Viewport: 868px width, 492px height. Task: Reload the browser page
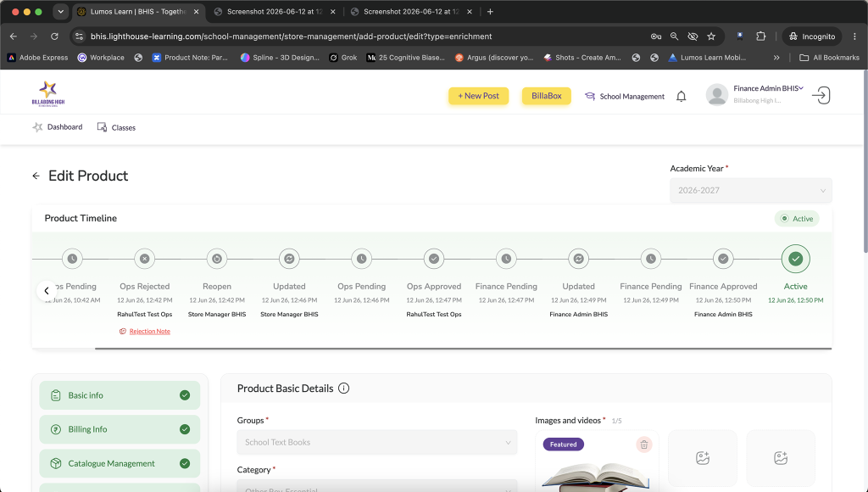(x=54, y=36)
